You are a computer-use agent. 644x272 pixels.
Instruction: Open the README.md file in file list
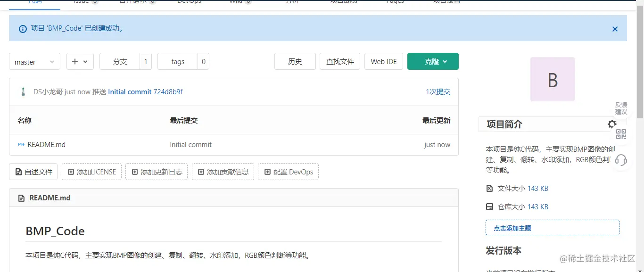46,145
